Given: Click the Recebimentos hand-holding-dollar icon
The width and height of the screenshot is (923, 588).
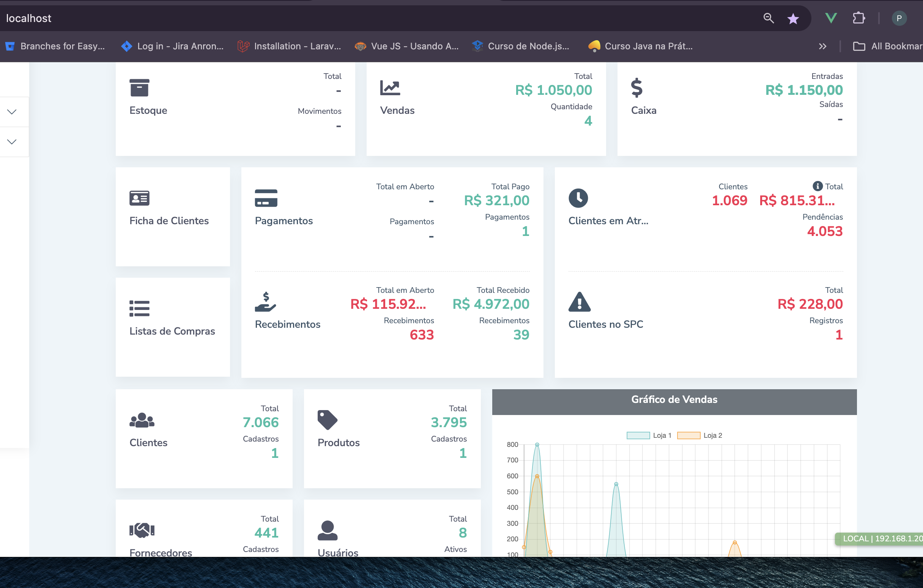Looking at the screenshot, I should coord(265,302).
